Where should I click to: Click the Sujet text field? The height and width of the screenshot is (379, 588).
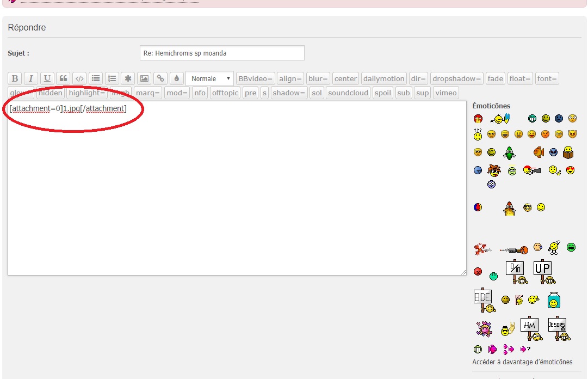(222, 53)
